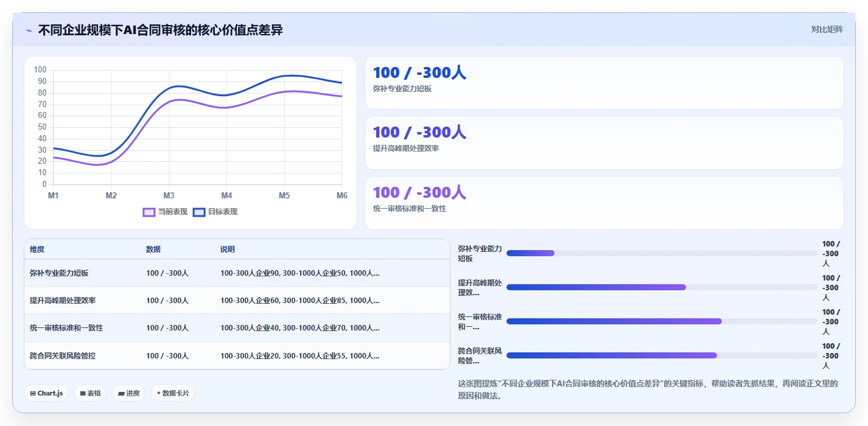Click the 说明 column header
Screen dimensions: 868x426
228,250
